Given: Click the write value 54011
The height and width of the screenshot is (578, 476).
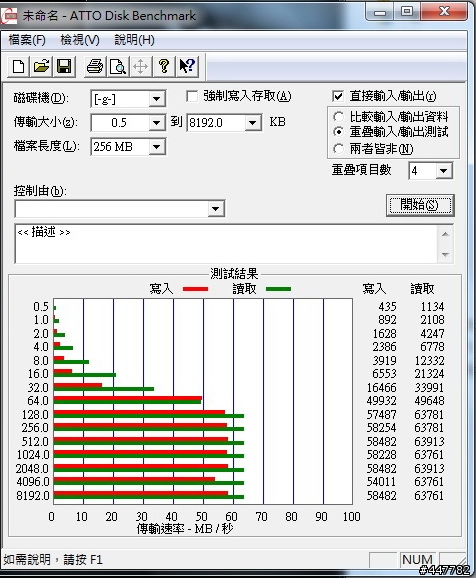Looking at the screenshot, I should 381,482.
